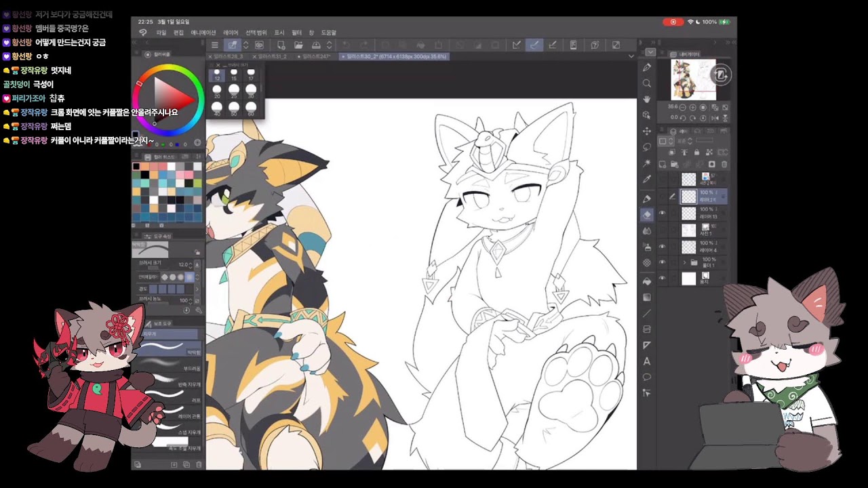Click the help question mark icon
This screenshot has width=868, height=488.
[595, 45]
